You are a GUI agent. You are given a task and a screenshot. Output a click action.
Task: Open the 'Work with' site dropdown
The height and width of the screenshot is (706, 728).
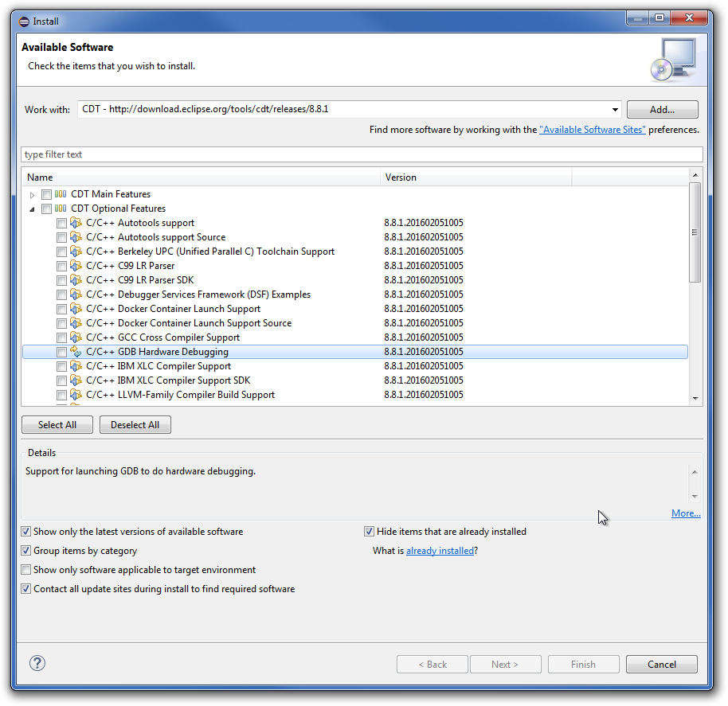click(615, 110)
